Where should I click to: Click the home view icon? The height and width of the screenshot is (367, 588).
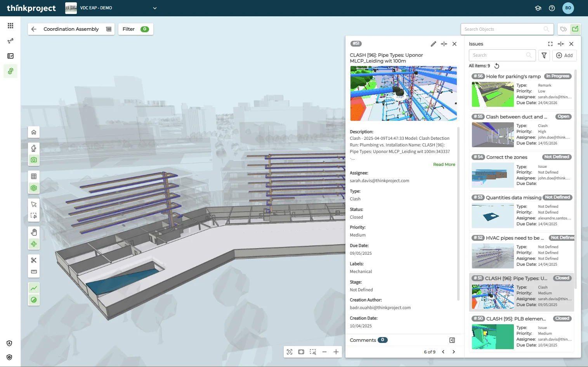click(34, 132)
